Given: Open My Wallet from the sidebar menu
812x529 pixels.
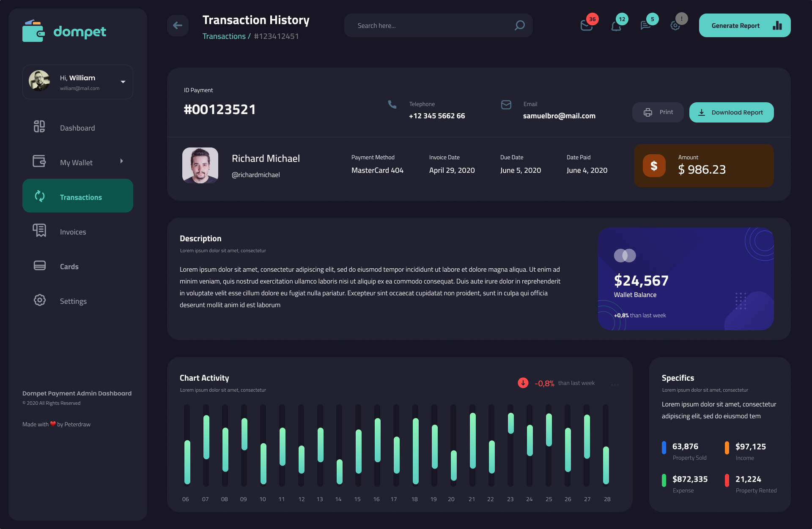Looking at the screenshot, I should pos(76,162).
